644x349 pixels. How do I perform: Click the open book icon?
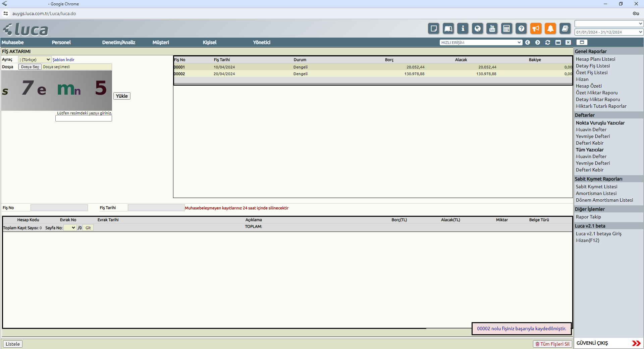click(448, 29)
